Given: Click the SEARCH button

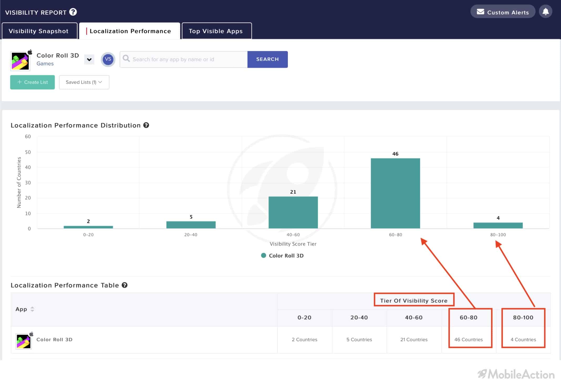Looking at the screenshot, I should (267, 59).
